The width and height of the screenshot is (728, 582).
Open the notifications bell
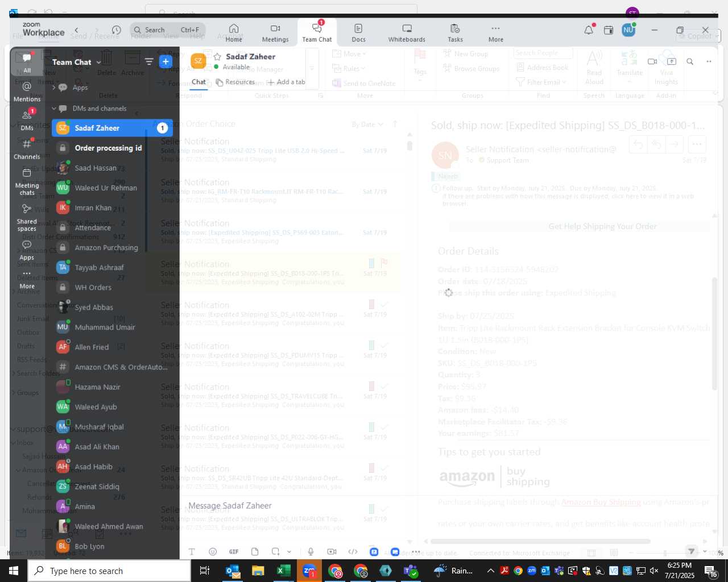(x=589, y=30)
